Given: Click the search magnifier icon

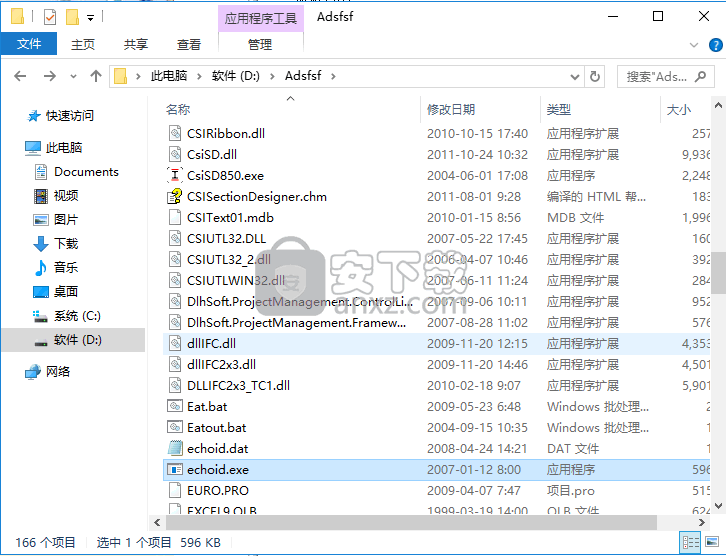Looking at the screenshot, I should tap(701, 76).
